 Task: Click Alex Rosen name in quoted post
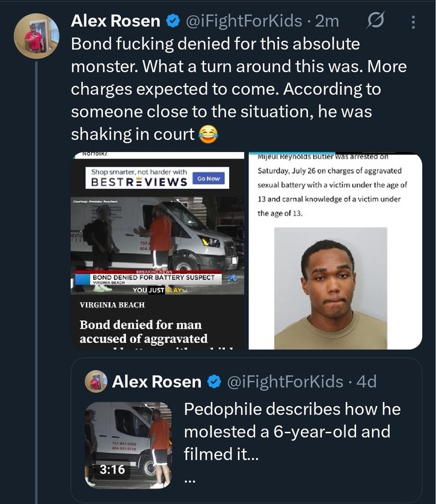coord(157,382)
